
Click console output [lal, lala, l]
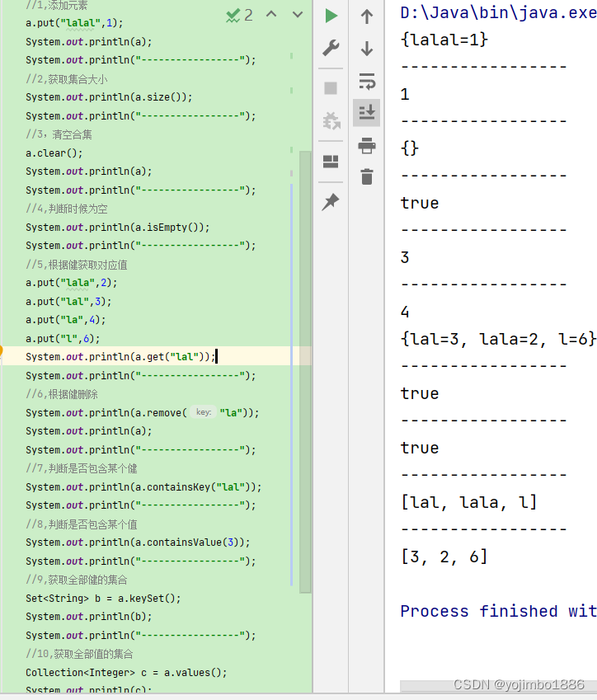pyautogui.click(x=469, y=503)
